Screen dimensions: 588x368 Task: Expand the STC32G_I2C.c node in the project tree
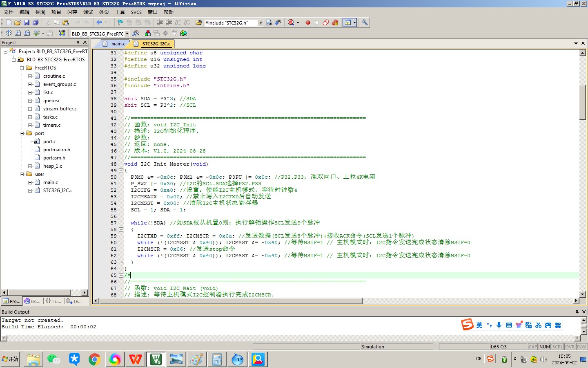click(x=30, y=191)
